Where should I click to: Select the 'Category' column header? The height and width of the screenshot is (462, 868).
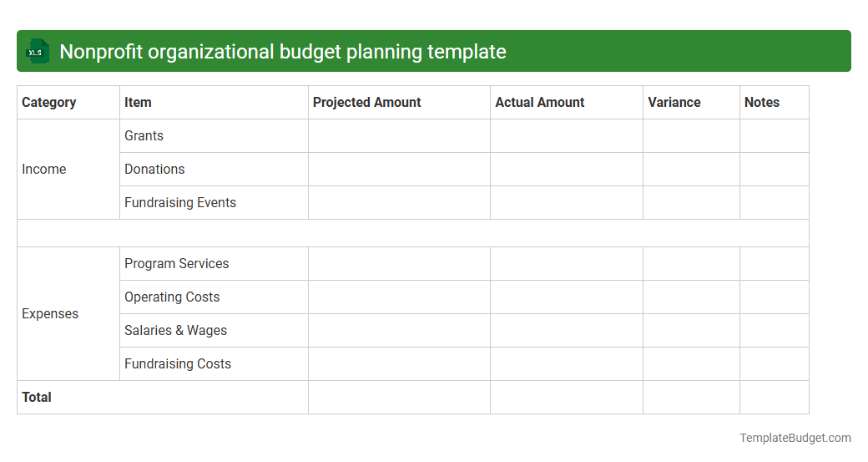pos(68,103)
